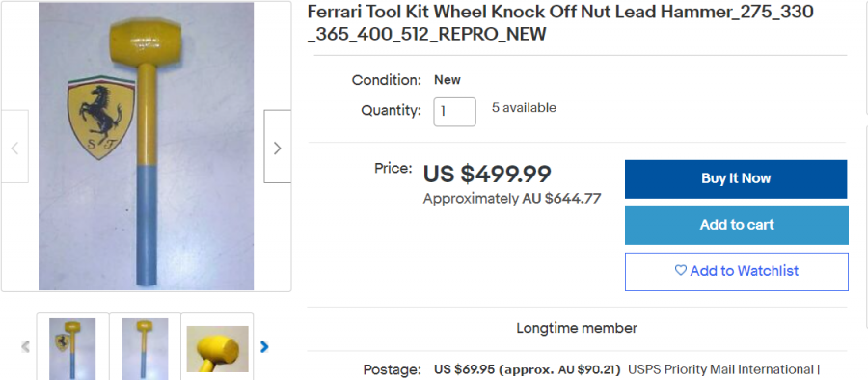Select second thumbnail showing hammer alone

[145, 348]
